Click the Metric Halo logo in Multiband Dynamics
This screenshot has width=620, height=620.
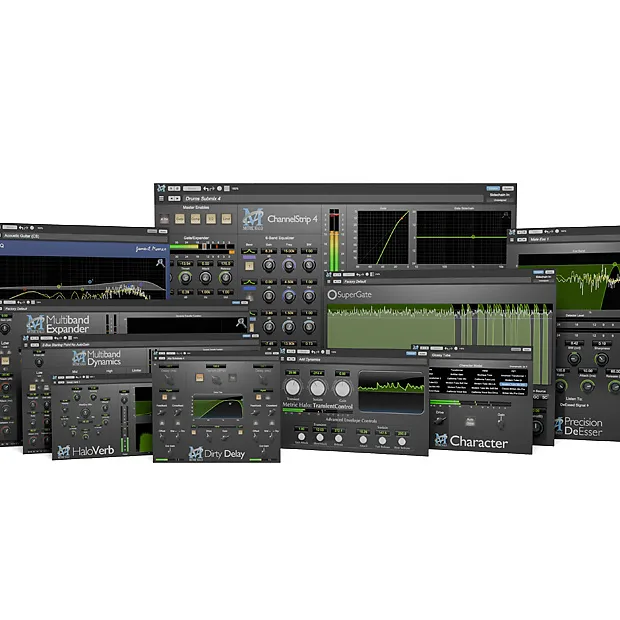[79, 357]
